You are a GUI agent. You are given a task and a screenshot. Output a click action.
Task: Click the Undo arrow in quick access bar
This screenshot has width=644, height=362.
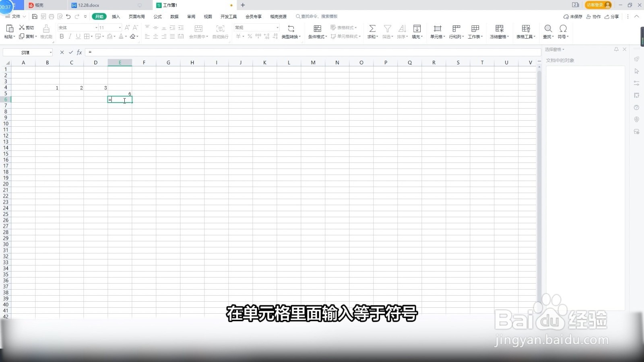[x=68, y=16]
